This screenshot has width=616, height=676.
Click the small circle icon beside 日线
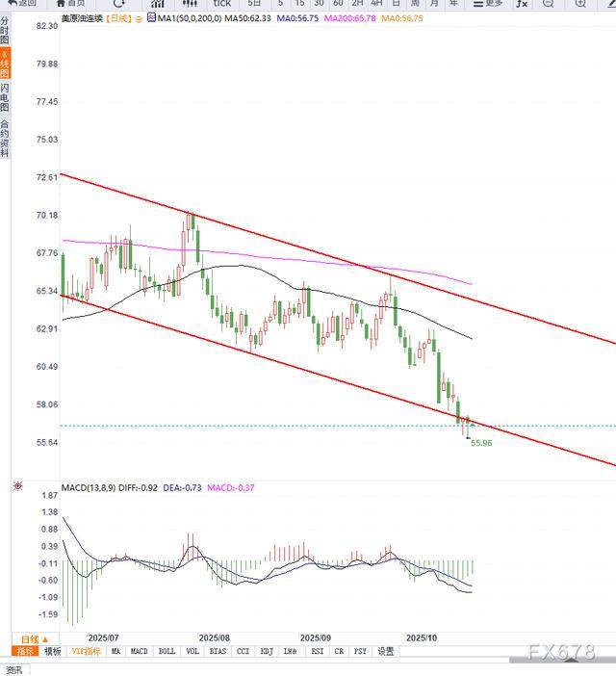tap(140, 18)
